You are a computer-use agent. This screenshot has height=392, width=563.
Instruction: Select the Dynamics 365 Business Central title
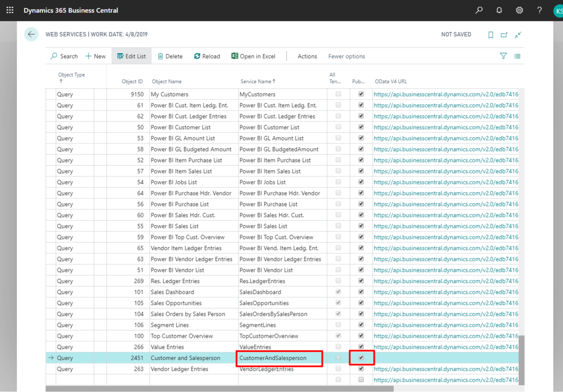[x=71, y=10]
